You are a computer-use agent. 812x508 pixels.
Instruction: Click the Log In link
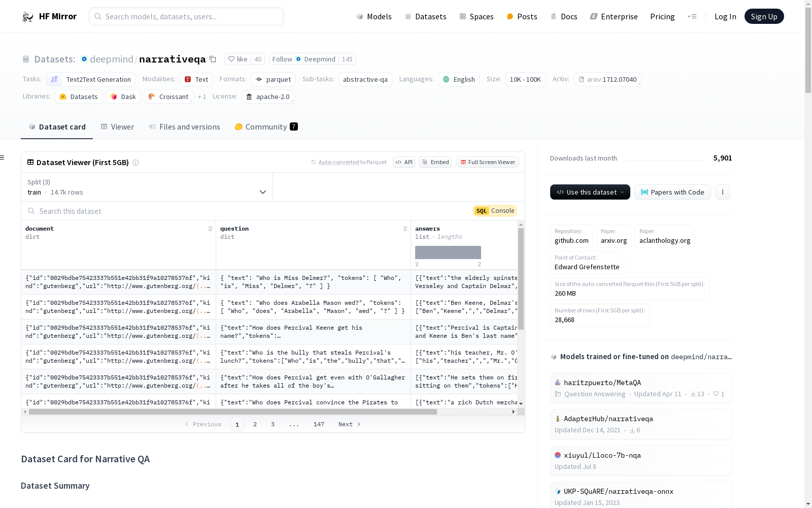click(x=725, y=17)
